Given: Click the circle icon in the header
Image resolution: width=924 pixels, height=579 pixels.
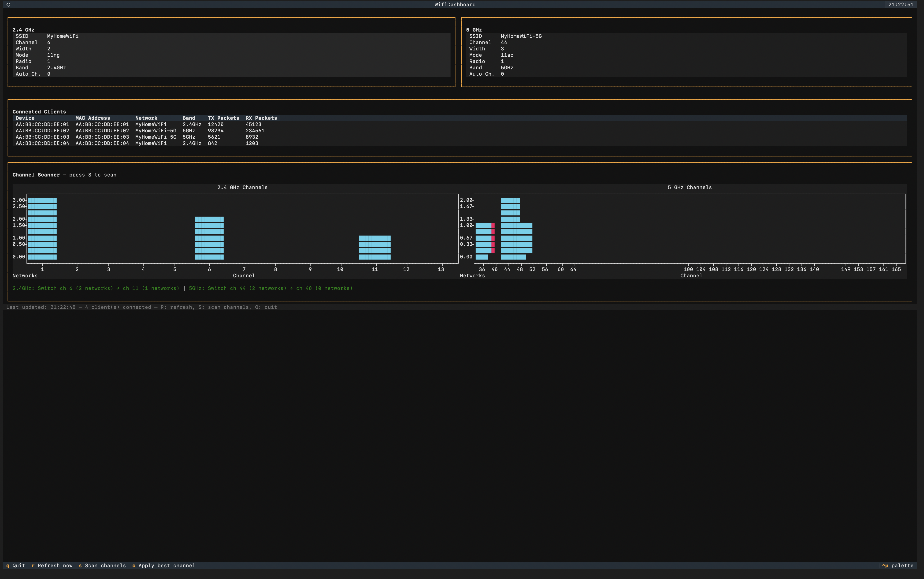Looking at the screenshot, I should click(x=8, y=5).
